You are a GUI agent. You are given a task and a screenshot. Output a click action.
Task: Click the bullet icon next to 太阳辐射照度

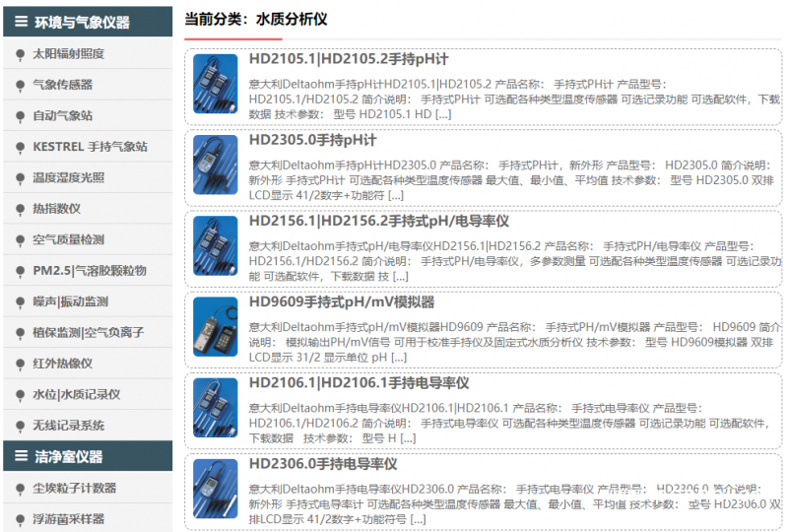tap(20, 54)
